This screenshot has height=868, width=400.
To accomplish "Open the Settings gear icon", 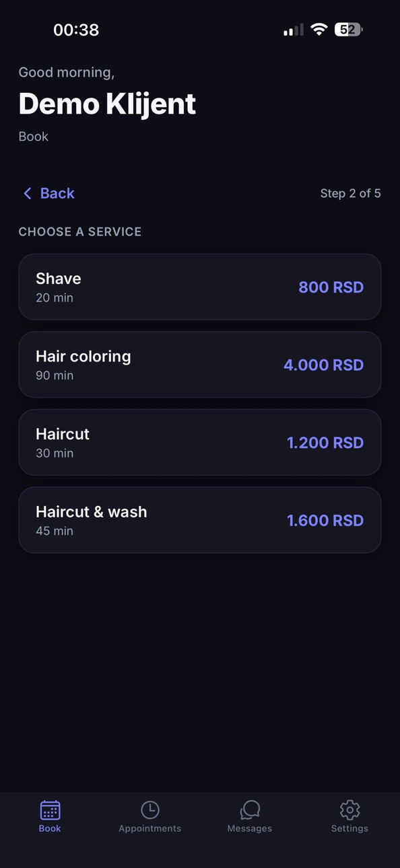I will click(x=349, y=809).
